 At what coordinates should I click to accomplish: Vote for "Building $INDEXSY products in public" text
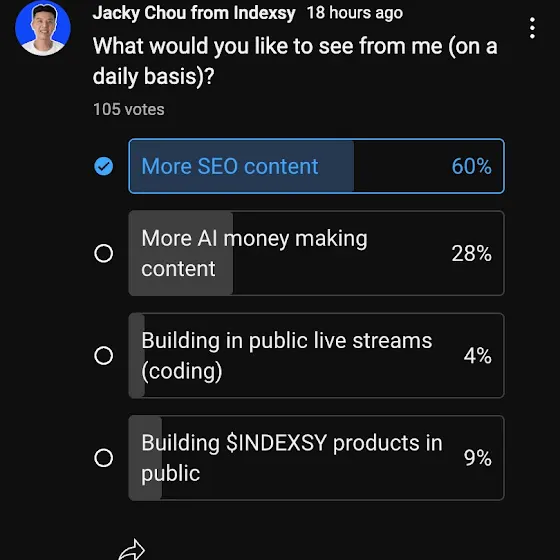click(x=292, y=458)
